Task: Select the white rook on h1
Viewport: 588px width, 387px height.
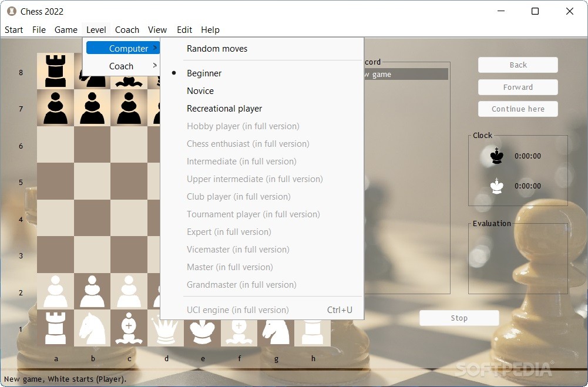Action: tap(313, 331)
